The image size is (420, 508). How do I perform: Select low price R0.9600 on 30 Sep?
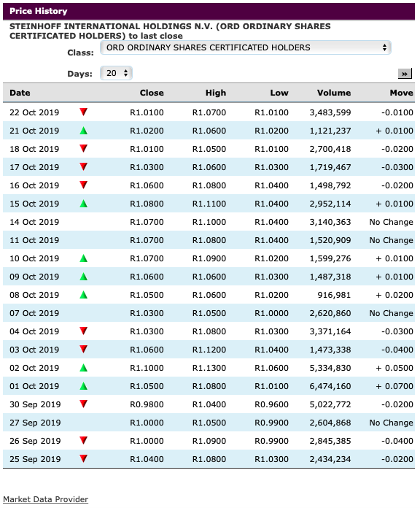click(x=271, y=404)
